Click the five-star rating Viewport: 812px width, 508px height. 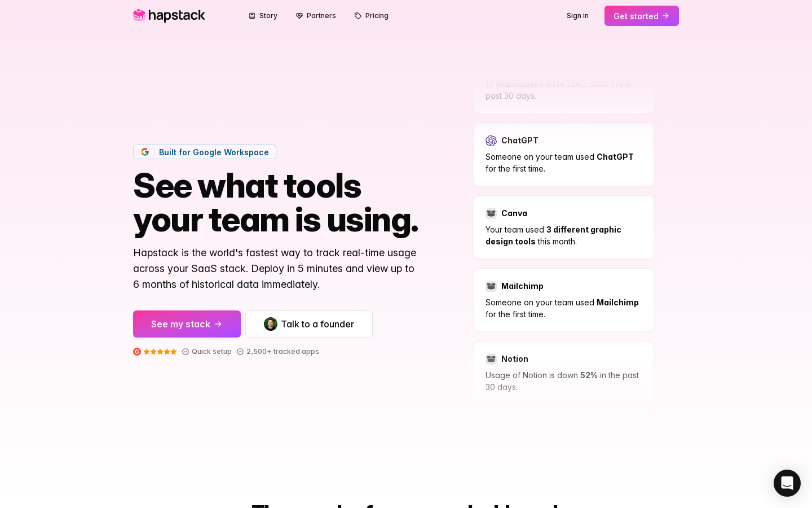160,352
